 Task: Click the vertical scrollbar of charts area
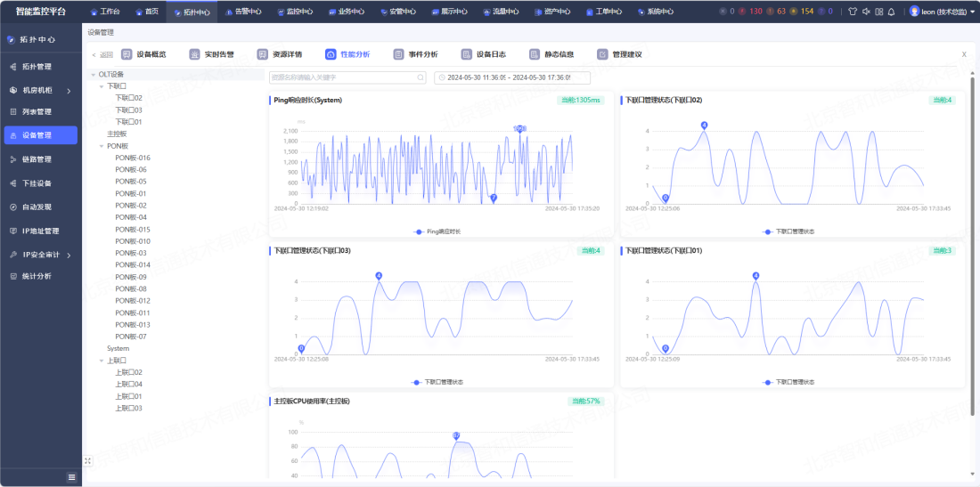(x=973, y=246)
